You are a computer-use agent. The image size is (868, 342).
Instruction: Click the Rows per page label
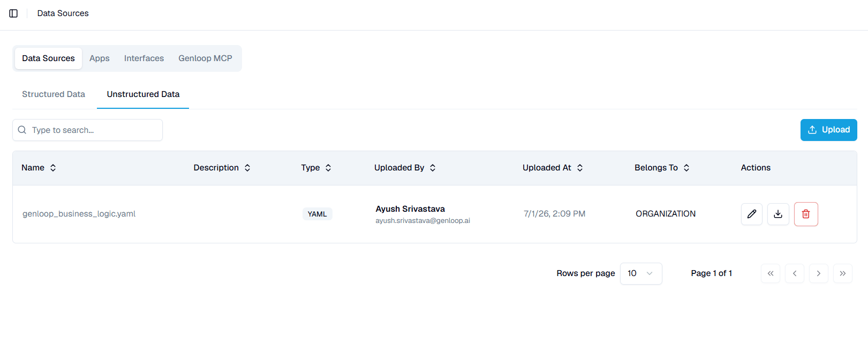click(x=586, y=273)
